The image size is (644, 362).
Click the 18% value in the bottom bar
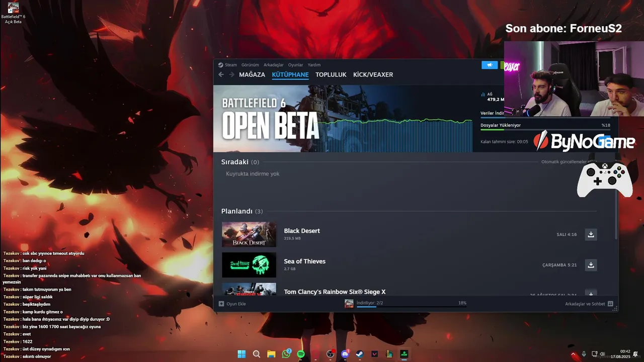tap(462, 303)
